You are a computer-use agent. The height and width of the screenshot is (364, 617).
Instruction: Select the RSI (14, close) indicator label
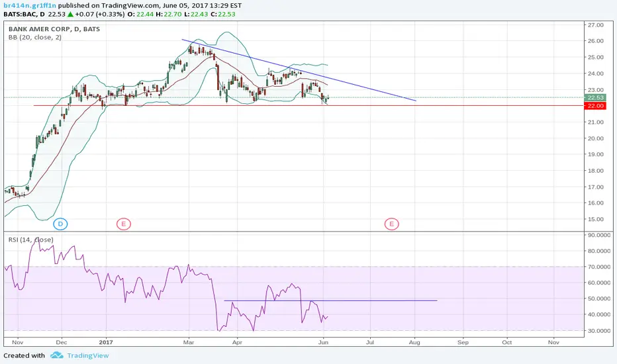(31, 240)
